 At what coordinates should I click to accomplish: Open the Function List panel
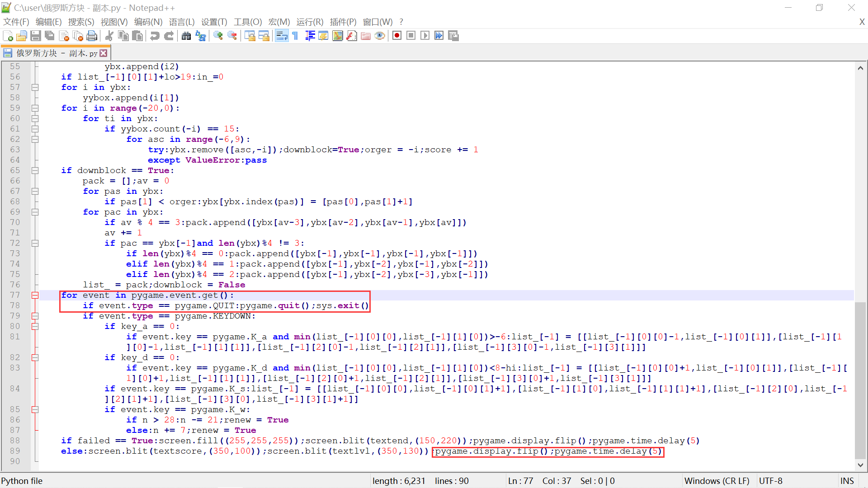click(352, 36)
